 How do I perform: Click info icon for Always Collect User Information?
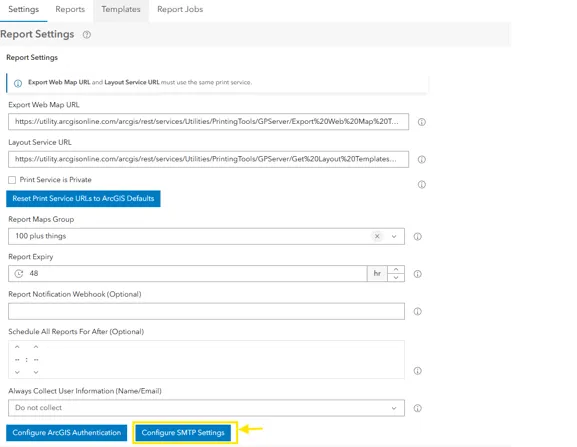click(417, 408)
